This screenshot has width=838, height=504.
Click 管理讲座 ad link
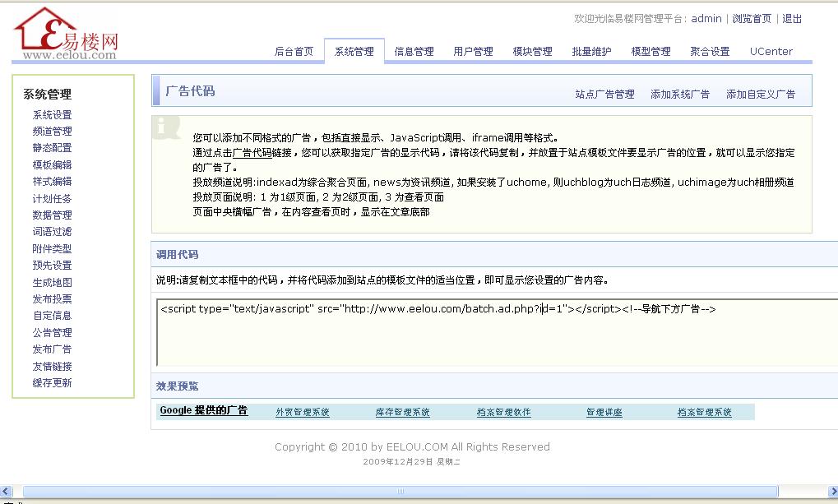(x=604, y=412)
